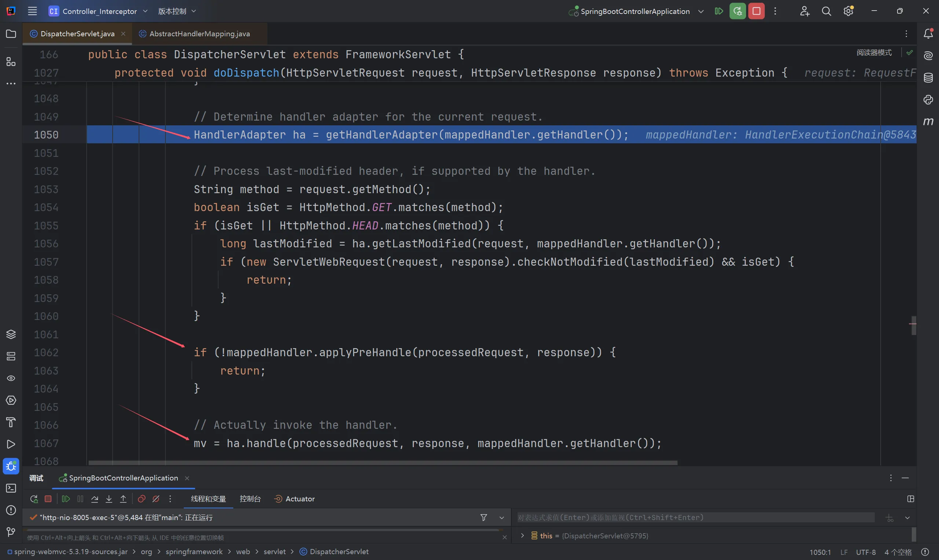Add expression to watches plus icon

(889, 518)
